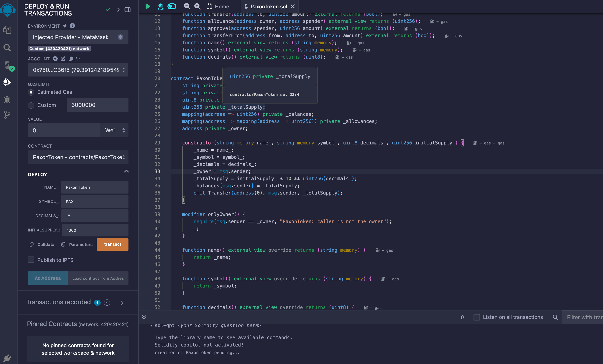Copy the account address
Screen dimensions: 603x364
71,59
